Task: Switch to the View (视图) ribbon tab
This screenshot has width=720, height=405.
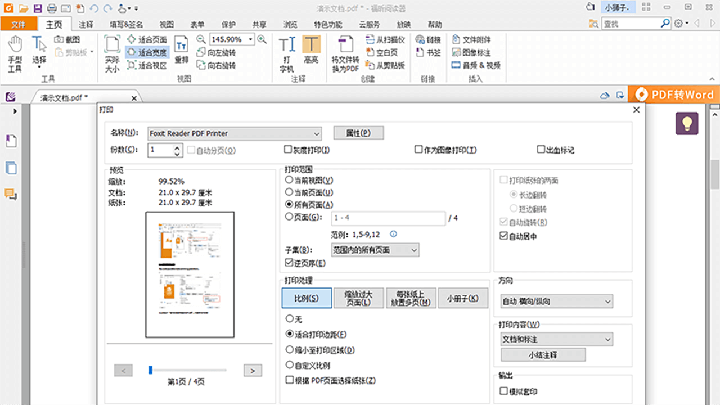Action: (x=167, y=24)
